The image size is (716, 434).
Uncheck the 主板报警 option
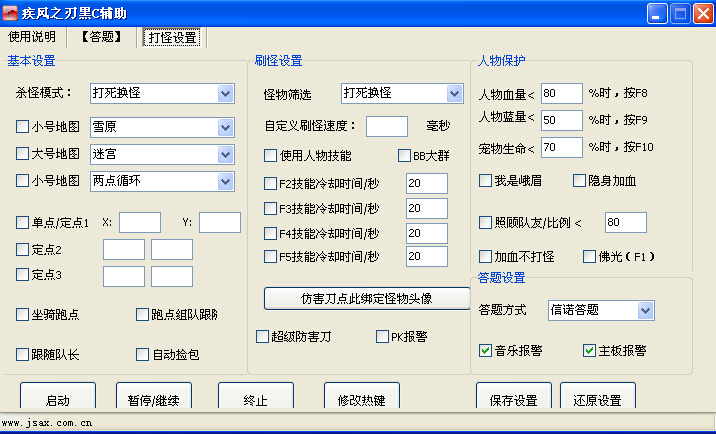click(590, 351)
